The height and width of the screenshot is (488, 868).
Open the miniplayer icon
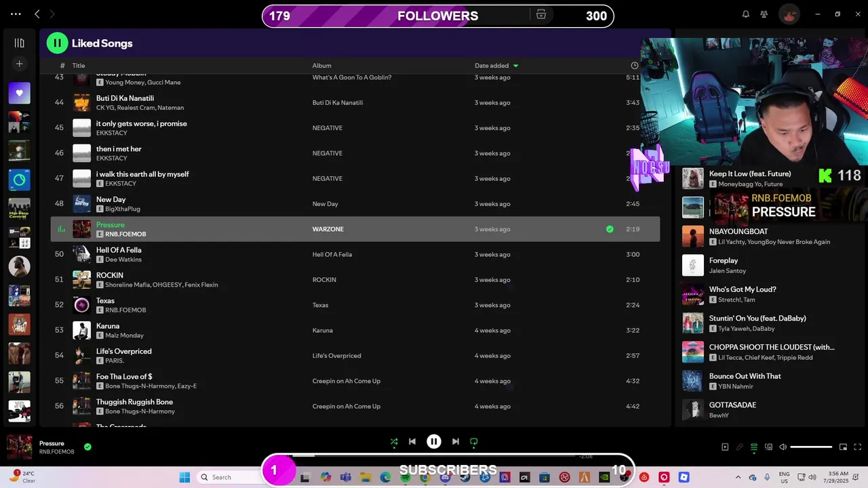coord(843,447)
